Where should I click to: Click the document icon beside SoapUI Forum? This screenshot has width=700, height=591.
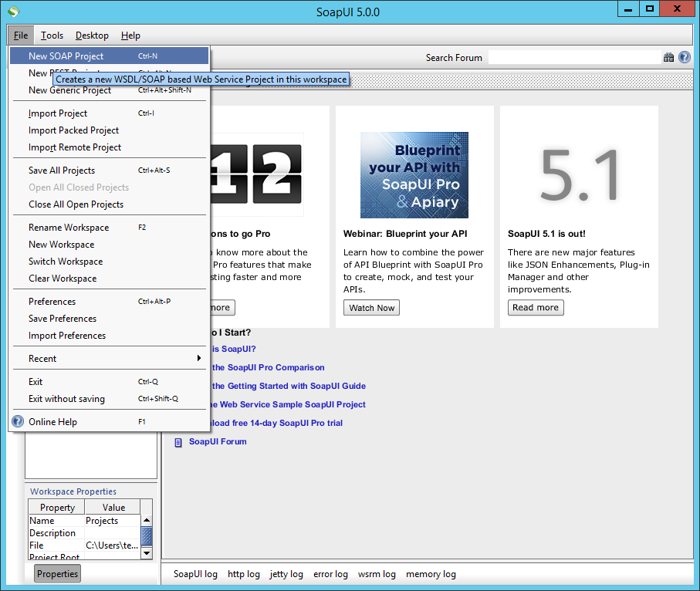[178, 442]
